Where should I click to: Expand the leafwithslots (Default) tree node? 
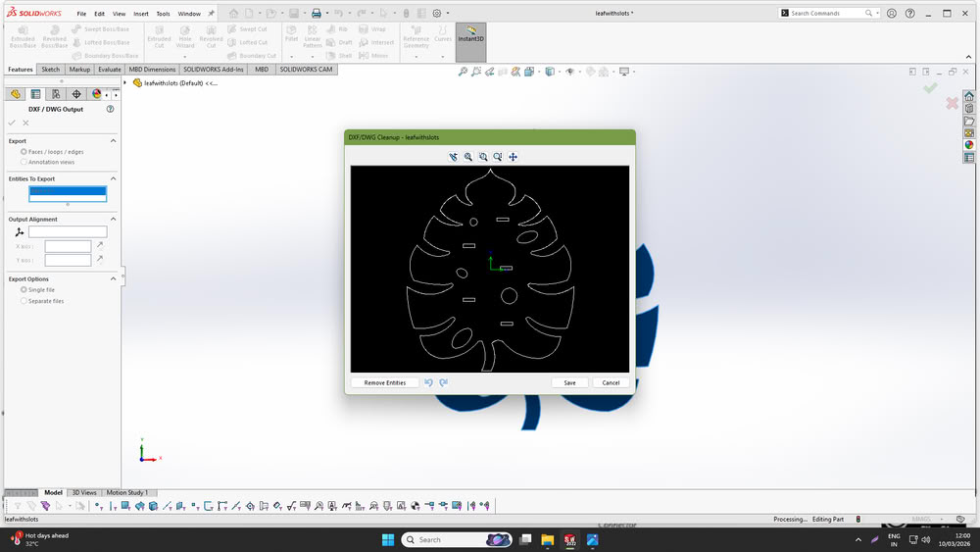[125, 83]
